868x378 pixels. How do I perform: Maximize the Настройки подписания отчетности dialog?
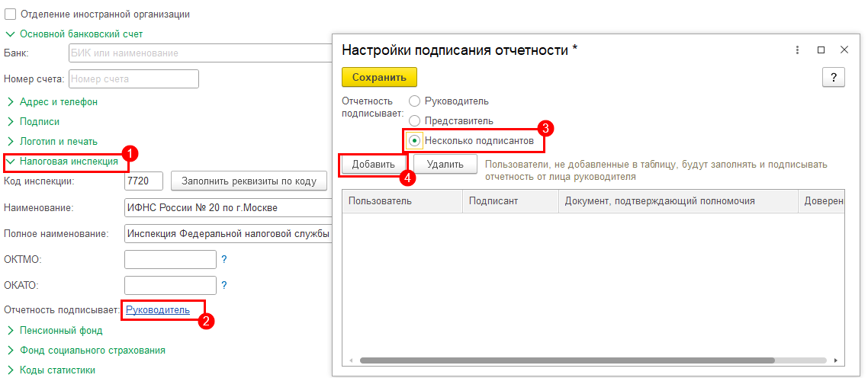(x=821, y=50)
